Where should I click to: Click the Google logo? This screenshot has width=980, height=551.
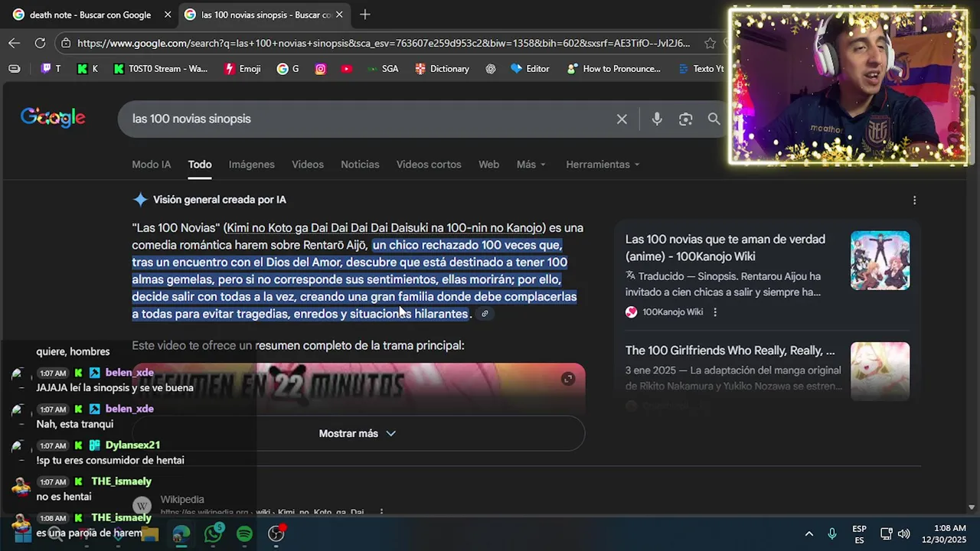[53, 118]
